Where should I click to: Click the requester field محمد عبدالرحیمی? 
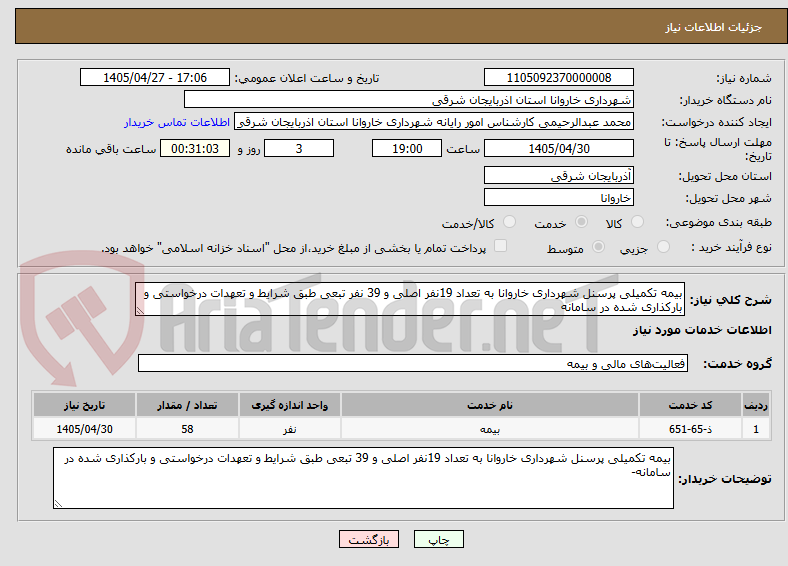click(434, 122)
